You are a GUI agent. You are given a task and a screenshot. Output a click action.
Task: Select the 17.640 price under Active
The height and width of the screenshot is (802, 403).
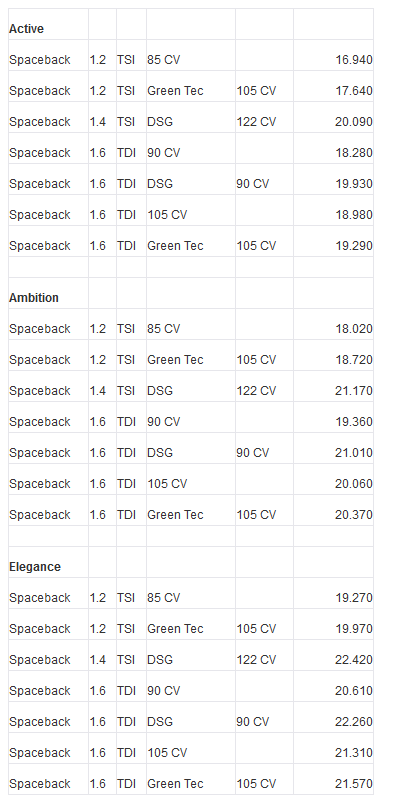point(354,91)
